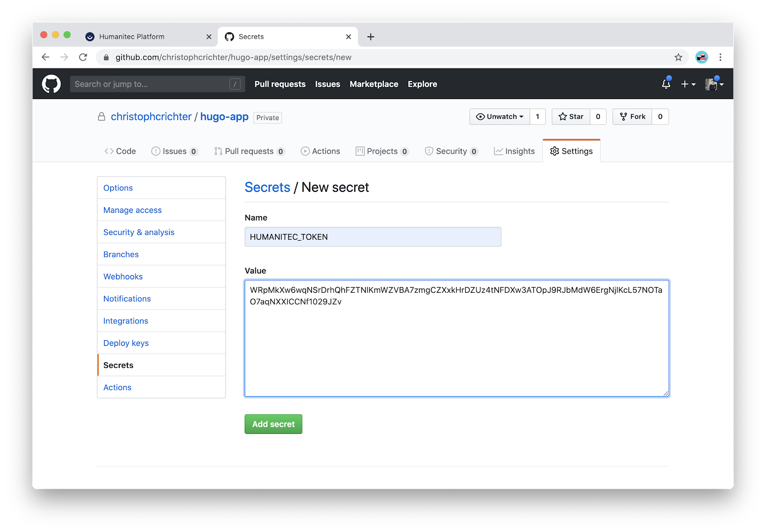This screenshot has width=766, height=532.
Task: Open Chrome profile avatar
Action: click(701, 57)
